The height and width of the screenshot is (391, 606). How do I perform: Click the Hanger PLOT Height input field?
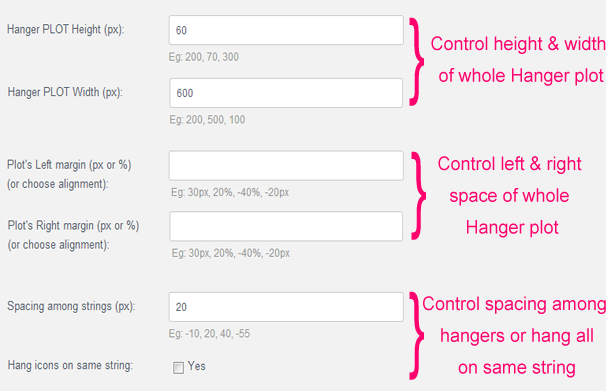click(x=286, y=30)
